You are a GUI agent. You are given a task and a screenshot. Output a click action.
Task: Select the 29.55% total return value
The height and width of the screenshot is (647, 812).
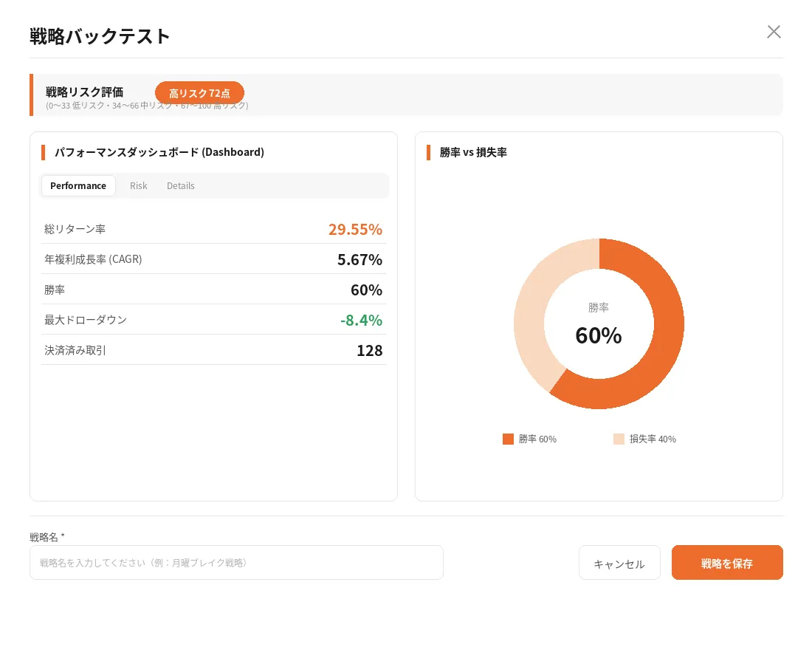click(x=355, y=229)
